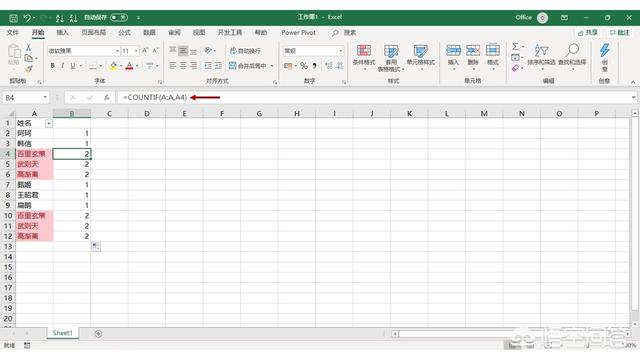
Task: Toggle Italic formatting
Action: pos(62,65)
